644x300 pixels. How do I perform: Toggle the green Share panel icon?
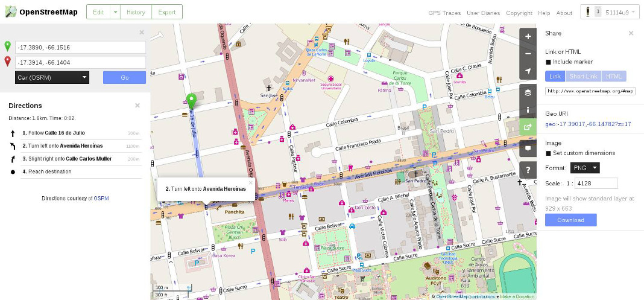pyautogui.click(x=528, y=127)
